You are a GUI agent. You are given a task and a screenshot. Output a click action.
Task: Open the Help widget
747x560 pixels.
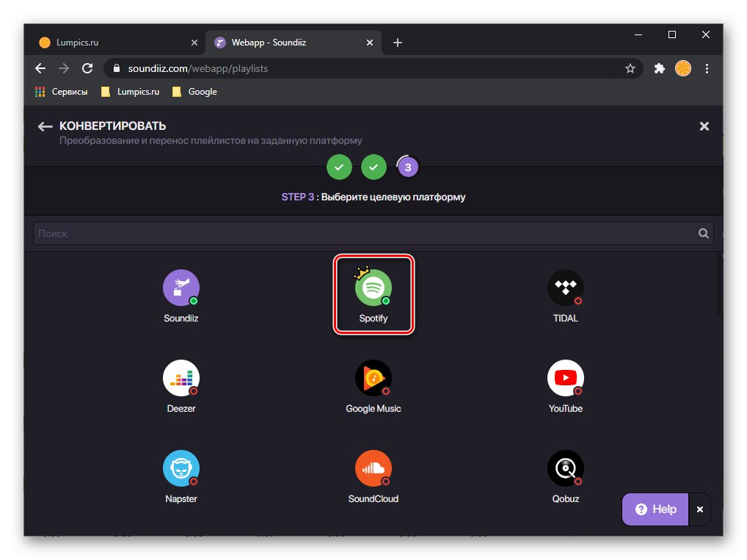655,509
